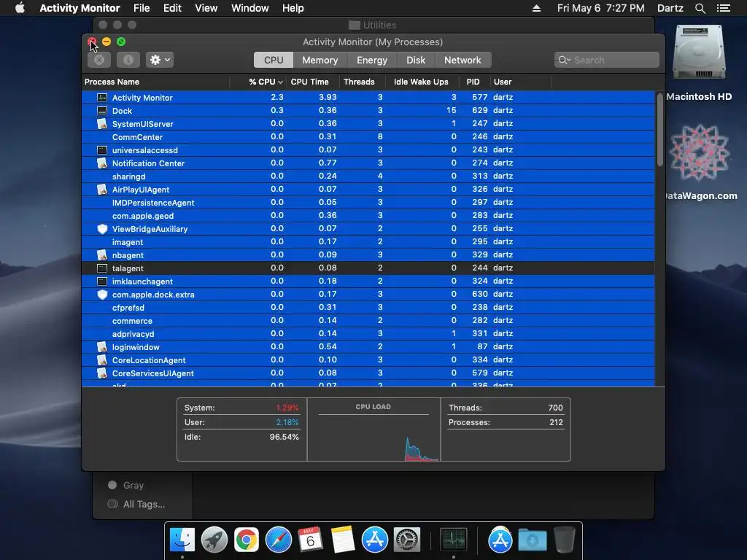747x560 pixels.
Task: Click the universalaccessd process icon
Action: [x=102, y=150]
